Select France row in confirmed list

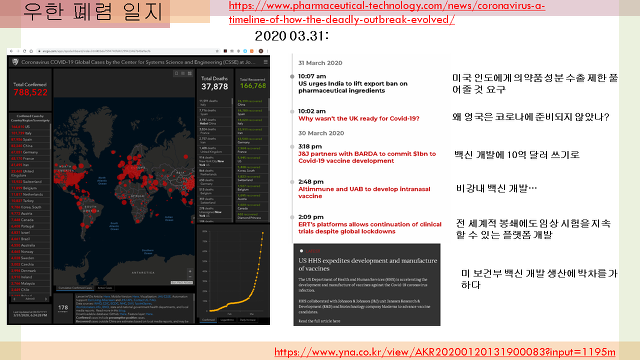coord(30,158)
